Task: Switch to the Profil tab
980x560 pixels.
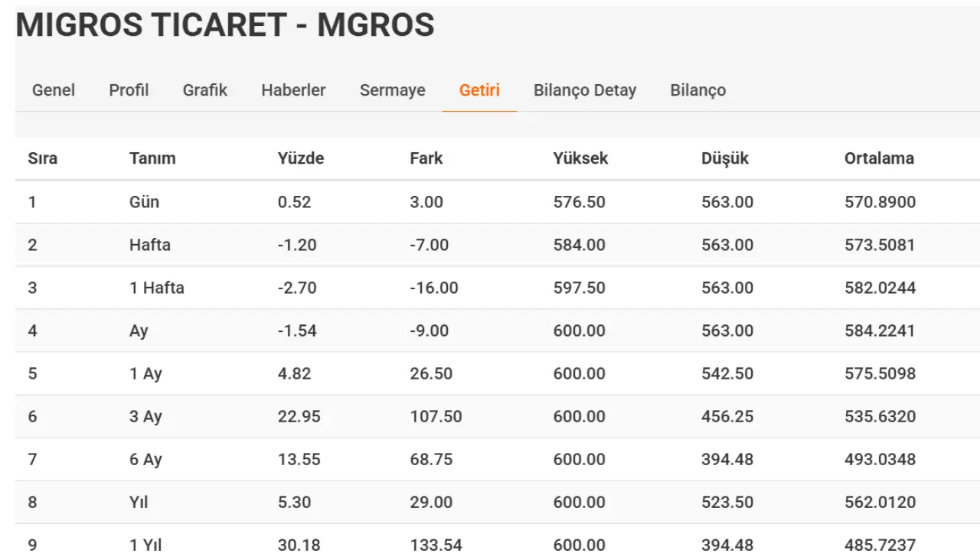Action: click(129, 90)
